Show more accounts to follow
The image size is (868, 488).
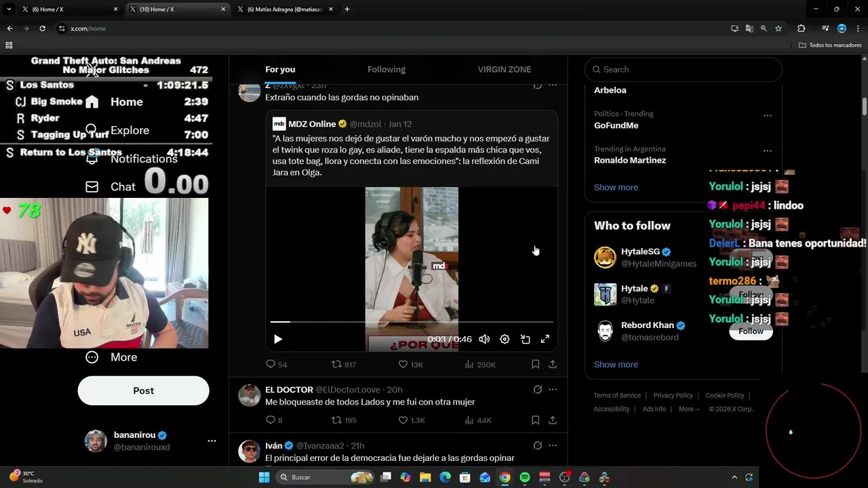click(x=616, y=364)
